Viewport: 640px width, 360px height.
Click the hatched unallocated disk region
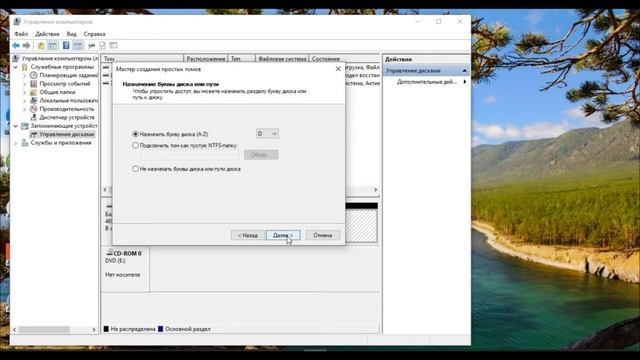(x=361, y=225)
